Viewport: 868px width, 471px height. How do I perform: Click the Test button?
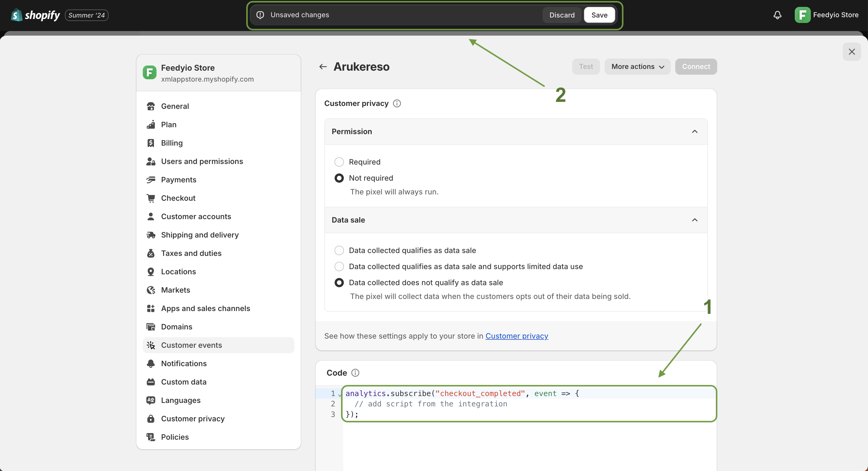(x=586, y=67)
